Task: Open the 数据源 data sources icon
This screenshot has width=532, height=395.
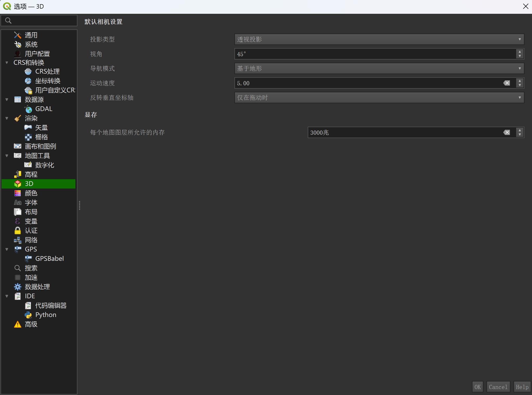Action: point(18,100)
